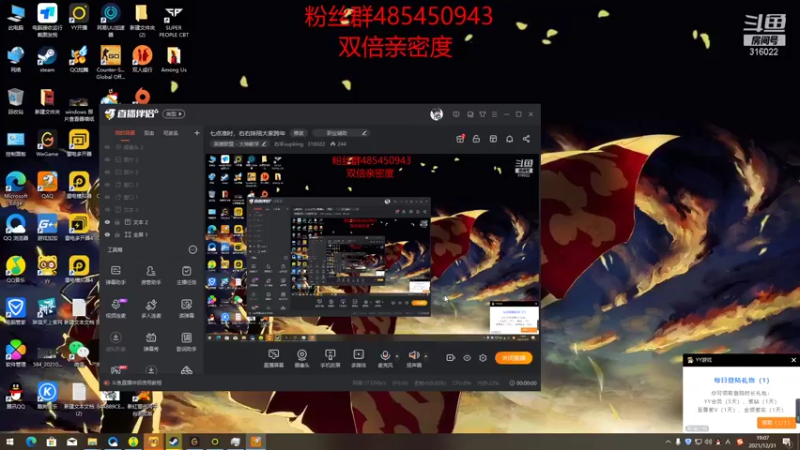Click the mode pill button beside the 直播伴侣 logo
This screenshot has width=800, height=450.
pyautogui.click(x=173, y=114)
